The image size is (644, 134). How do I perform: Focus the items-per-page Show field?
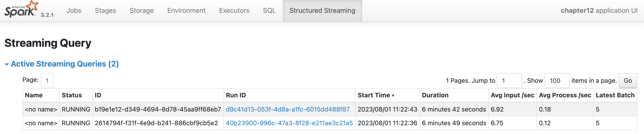tap(557, 81)
